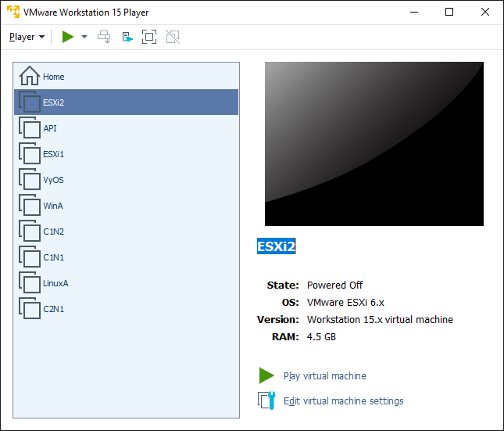The height and width of the screenshot is (431, 504).
Task: Select the WinA virtual machine
Action: 52,206
